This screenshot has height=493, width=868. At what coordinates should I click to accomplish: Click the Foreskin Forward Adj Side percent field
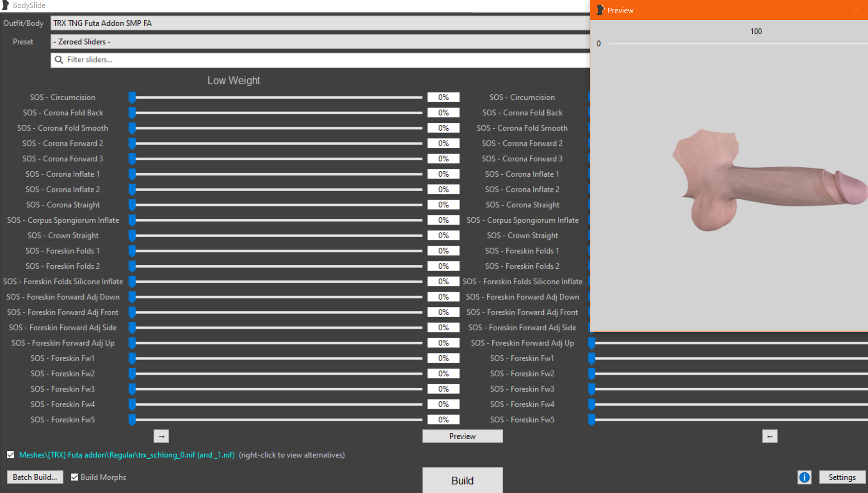pyautogui.click(x=443, y=328)
